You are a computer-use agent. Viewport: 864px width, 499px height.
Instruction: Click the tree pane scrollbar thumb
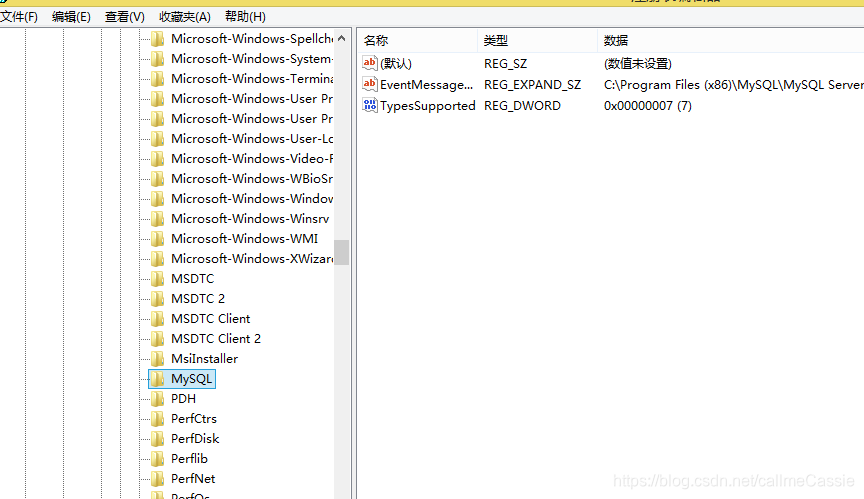point(342,252)
